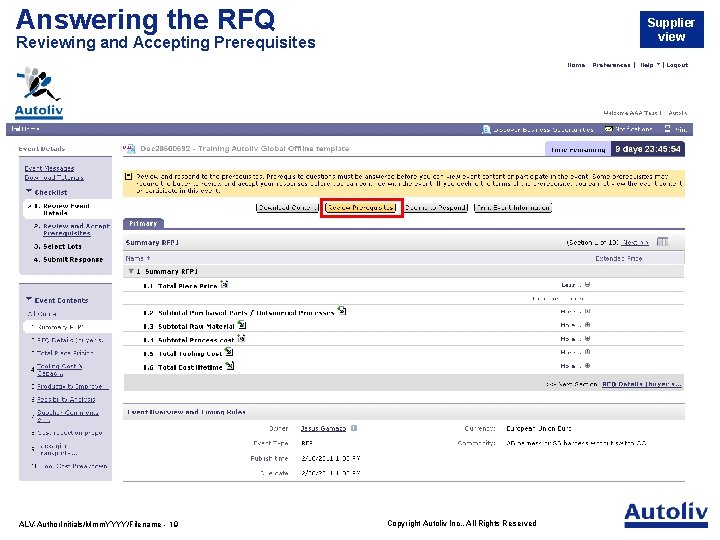The image size is (720, 540).
Task: Open RFQ Details (buyer's...) next section link
Action: click(641, 384)
